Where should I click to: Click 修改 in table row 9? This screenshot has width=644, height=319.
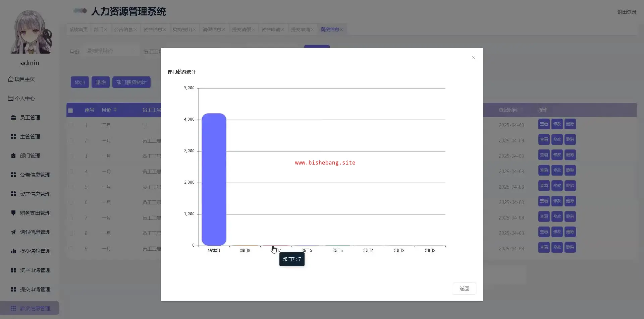[x=557, y=247]
